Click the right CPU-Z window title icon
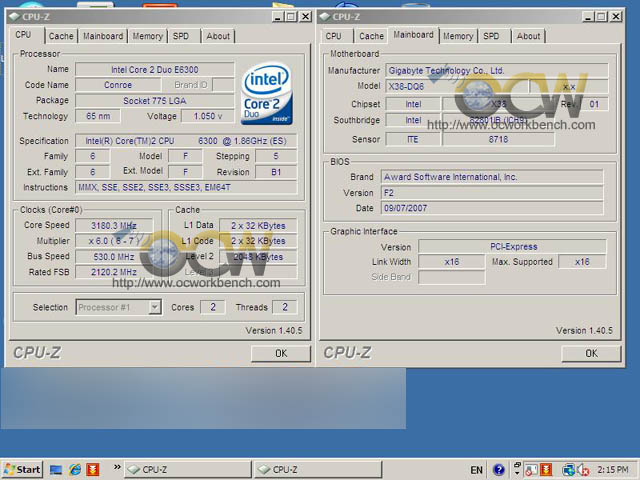The height and width of the screenshot is (480, 640). [x=324, y=17]
